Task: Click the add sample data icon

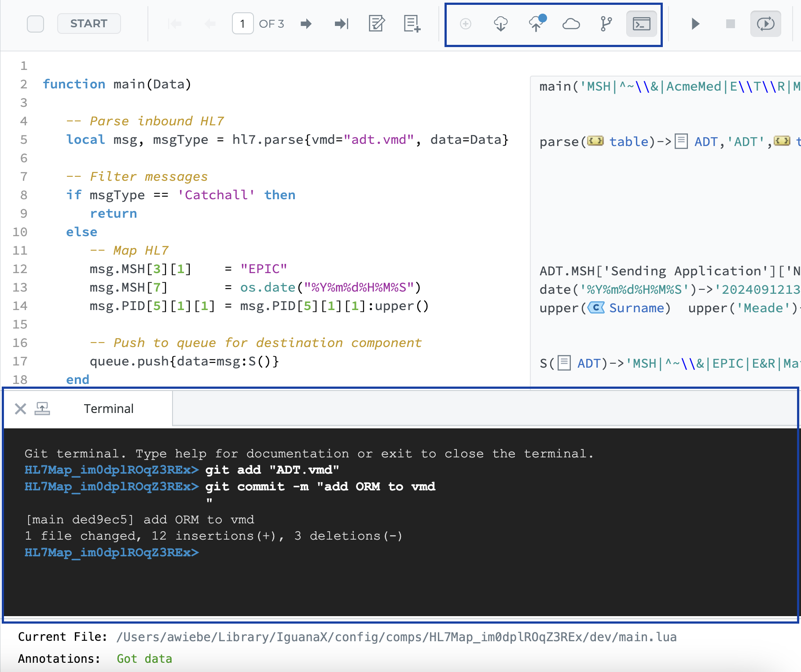Action: tap(412, 24)
